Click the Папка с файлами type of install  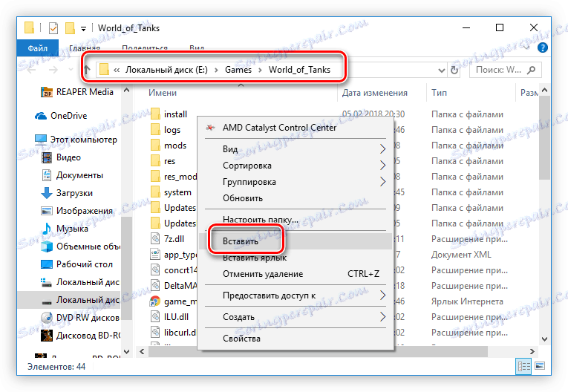click(x=467, y=114)
